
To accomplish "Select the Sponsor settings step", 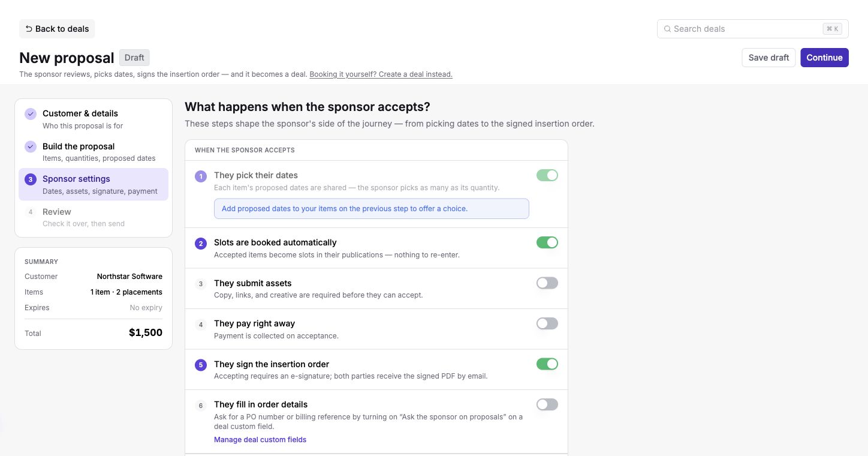I will click(x=94, y=184).
